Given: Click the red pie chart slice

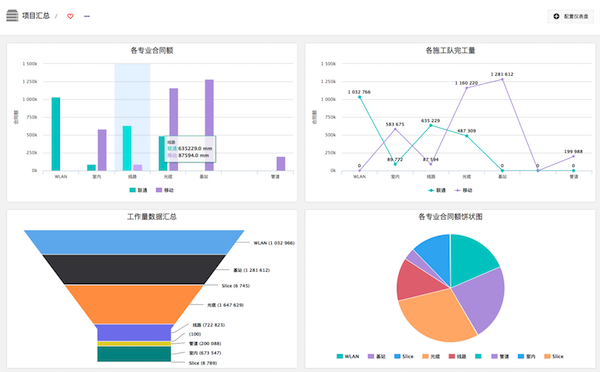Looking at the screenshot, I should pyautogui.click(x=417, y=281).
